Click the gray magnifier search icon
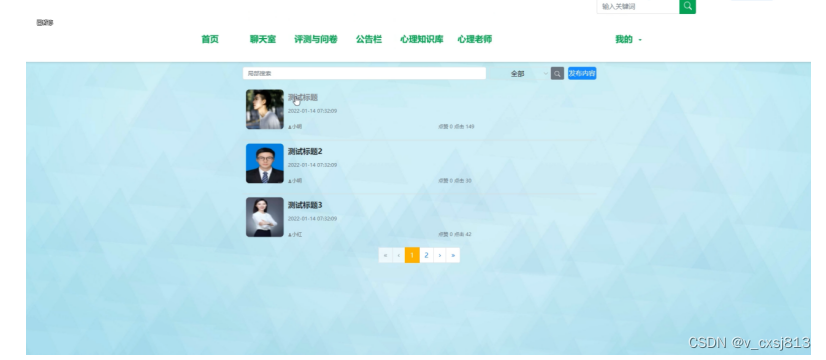The height and width of the screenshot is (360, 826). click(557, 73)
